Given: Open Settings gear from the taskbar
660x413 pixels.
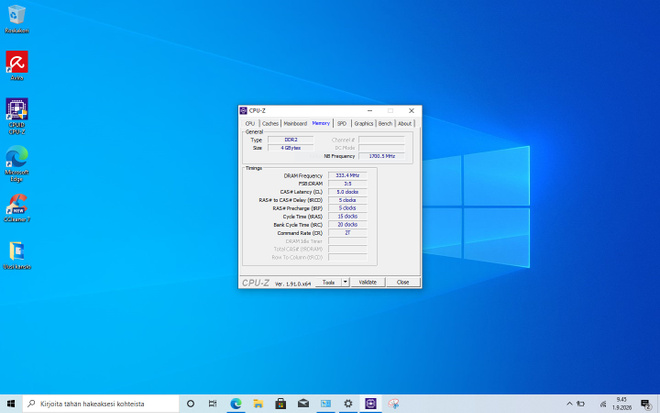Looking at the screenshot, I should pos(348,404).
